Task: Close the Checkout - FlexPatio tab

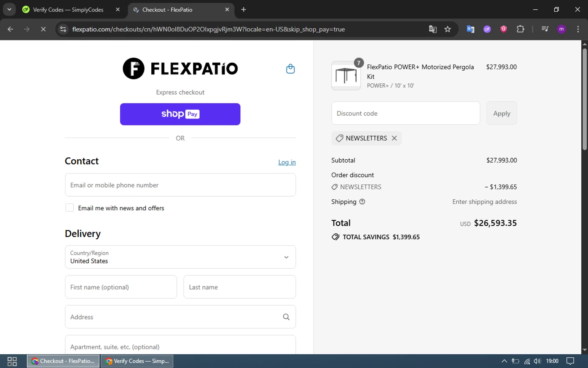Action: tap(227, 9)
